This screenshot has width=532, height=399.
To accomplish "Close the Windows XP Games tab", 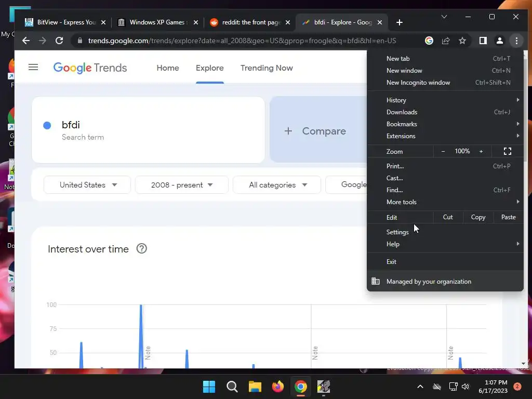I will (196, 22).
